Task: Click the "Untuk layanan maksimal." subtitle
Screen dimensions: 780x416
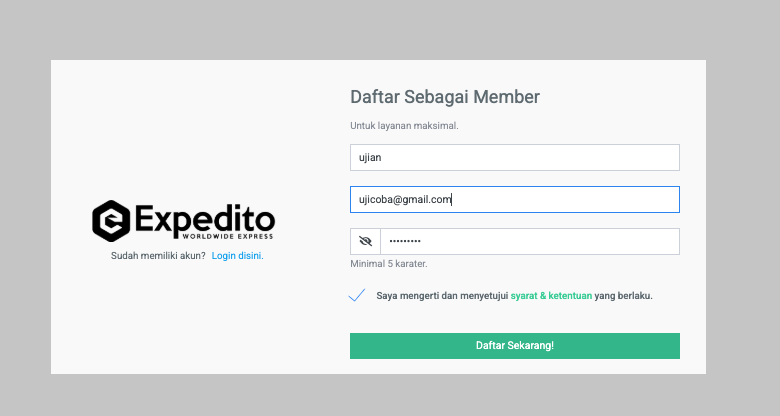Action: click(404, 126)
